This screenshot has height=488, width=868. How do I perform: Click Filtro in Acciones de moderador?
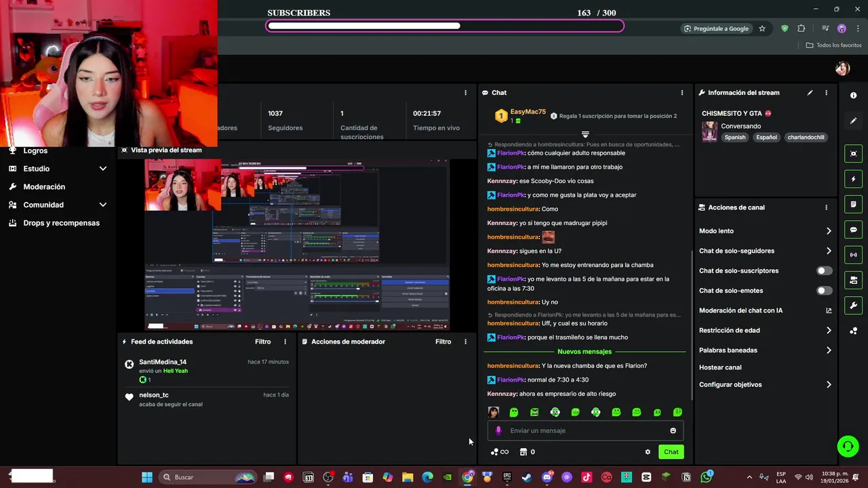(443, 342)
